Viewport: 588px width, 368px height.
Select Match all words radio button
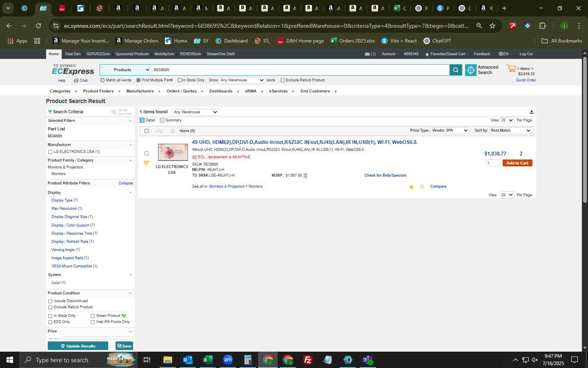tap(102, 80)
